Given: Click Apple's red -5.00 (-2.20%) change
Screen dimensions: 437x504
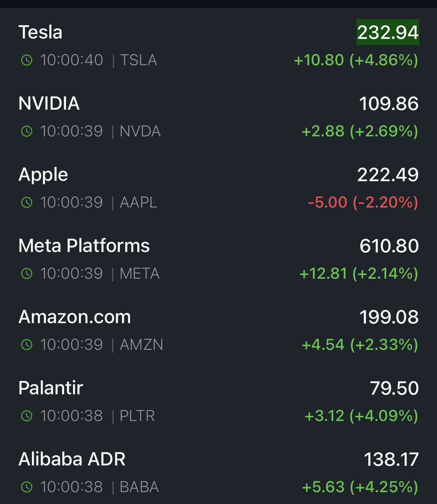Looking at the screenshot, I should [x=363, y=202].
